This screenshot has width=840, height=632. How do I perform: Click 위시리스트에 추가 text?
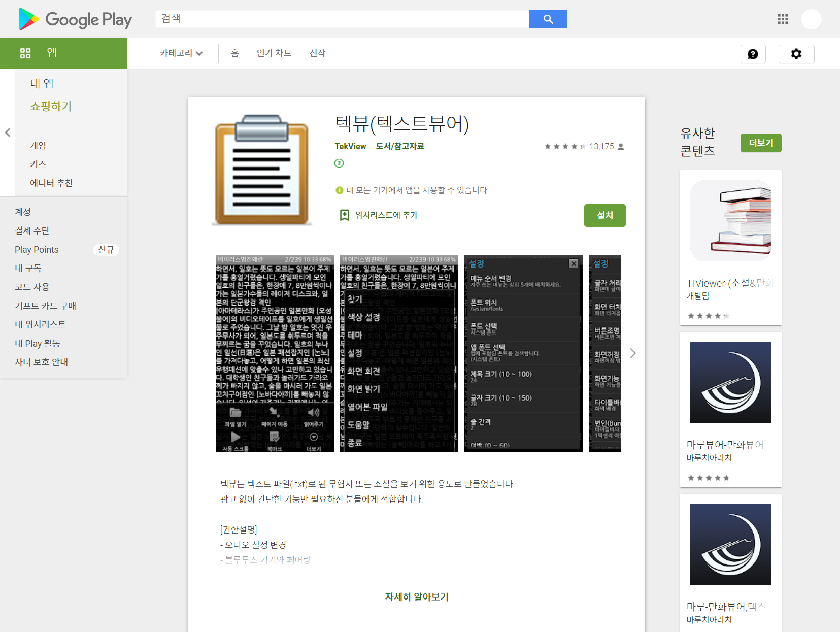pyautogui.click(x=386, y=215)
